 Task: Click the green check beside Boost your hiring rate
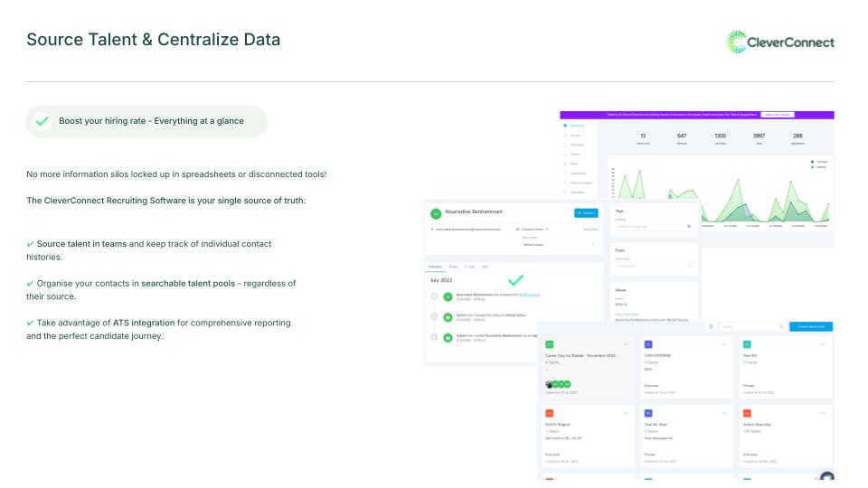pos(42,121)
